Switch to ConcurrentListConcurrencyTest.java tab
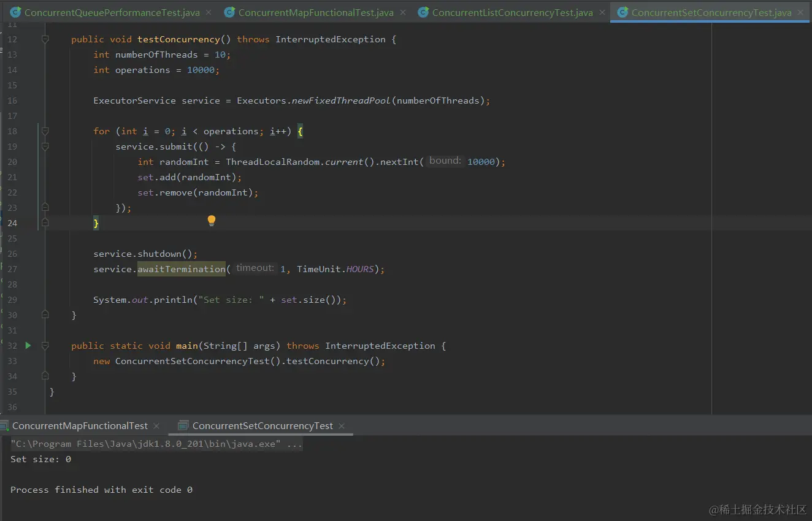 (x=513, y=12)
